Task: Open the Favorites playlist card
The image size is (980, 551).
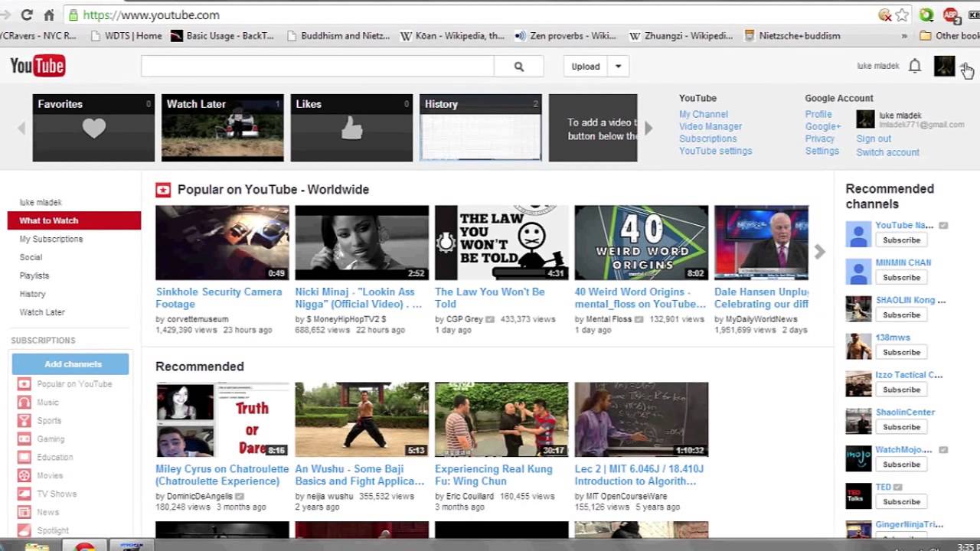Action: point(93,128)
